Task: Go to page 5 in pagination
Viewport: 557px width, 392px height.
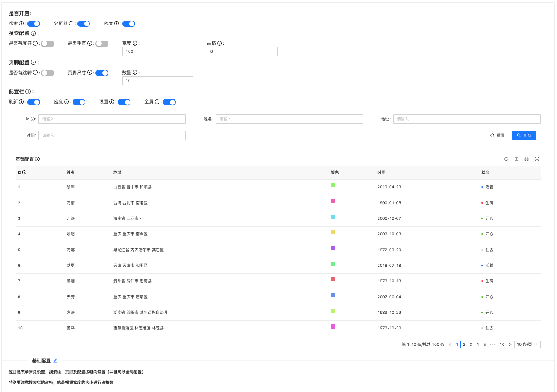Action: pyautogui.click(x=485, y=345)
